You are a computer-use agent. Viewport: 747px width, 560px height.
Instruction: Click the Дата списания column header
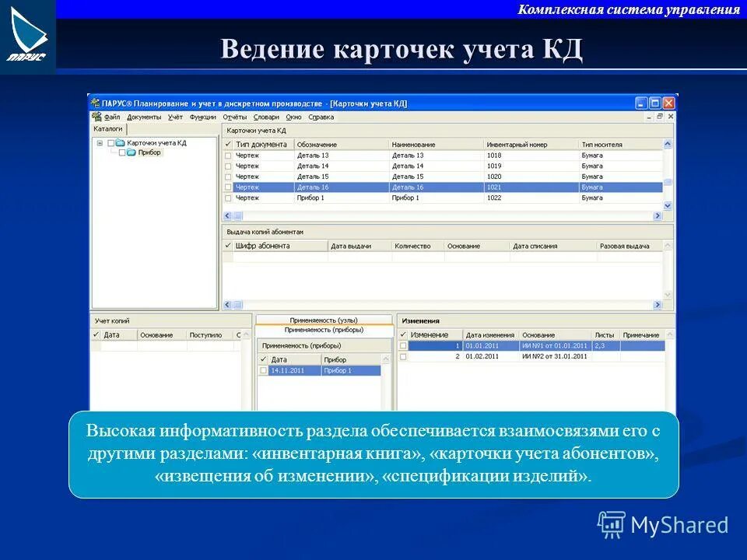(553, 247)
